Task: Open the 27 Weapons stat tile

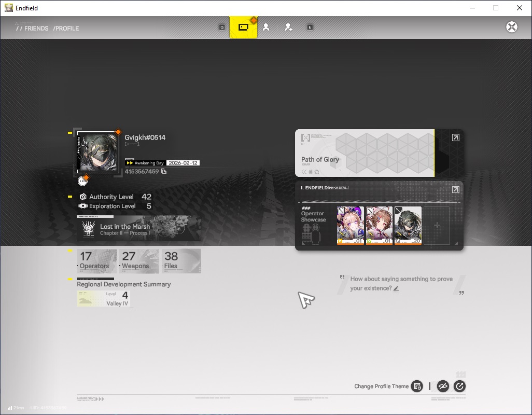Action: click(139, 261)
